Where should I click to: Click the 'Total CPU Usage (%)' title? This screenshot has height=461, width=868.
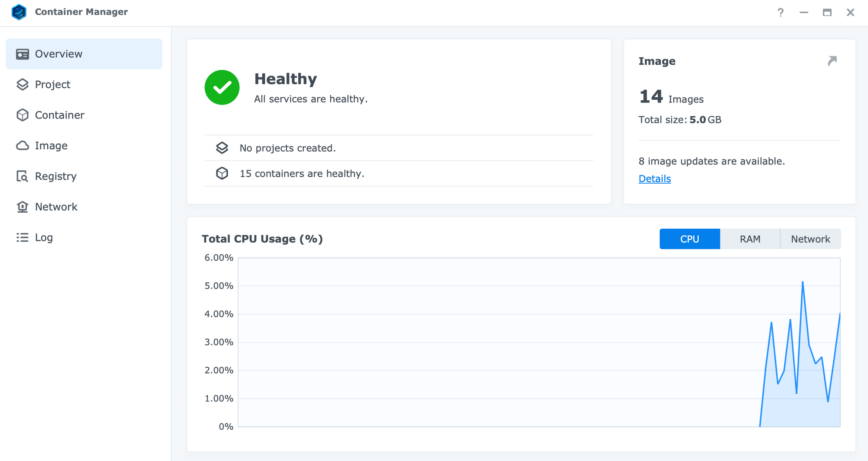pos(262,239)
